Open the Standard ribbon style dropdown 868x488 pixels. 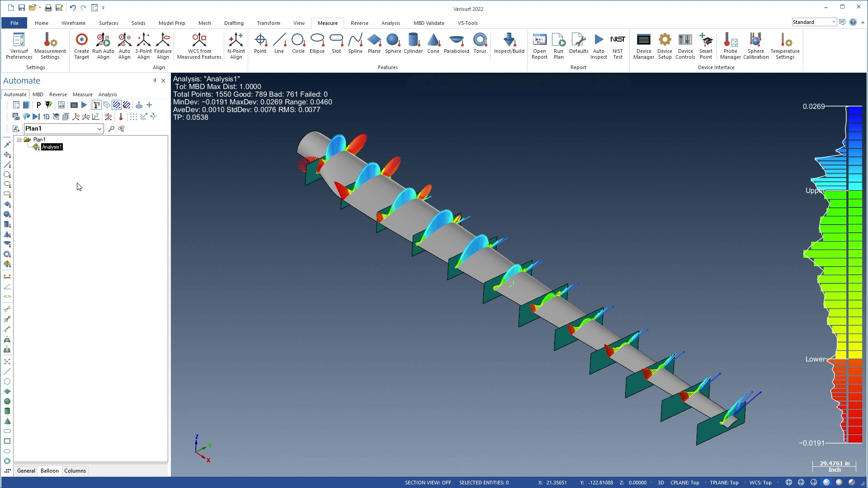[834, 22]
